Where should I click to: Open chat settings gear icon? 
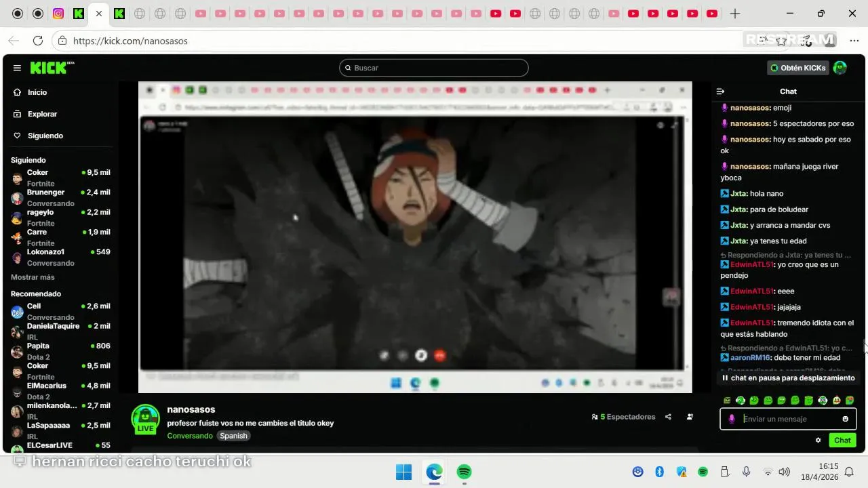click(x=818, y=440)
